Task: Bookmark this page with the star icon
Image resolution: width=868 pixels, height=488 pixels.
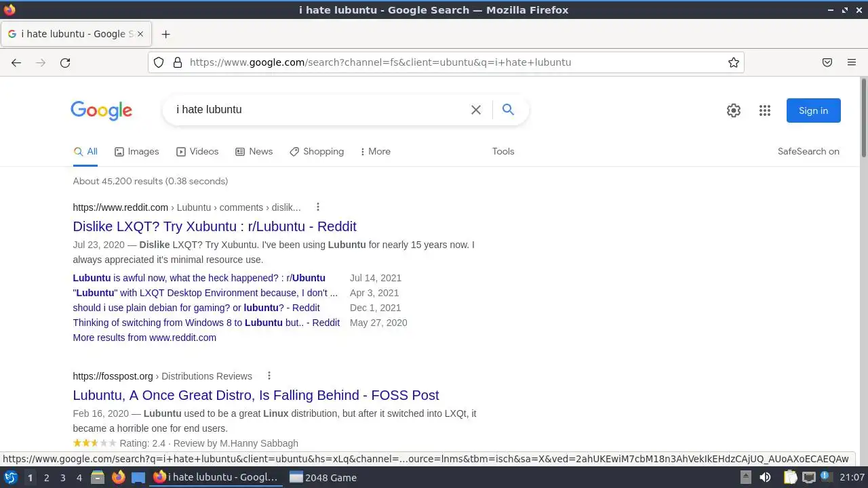Action: [x=734, y=62]
